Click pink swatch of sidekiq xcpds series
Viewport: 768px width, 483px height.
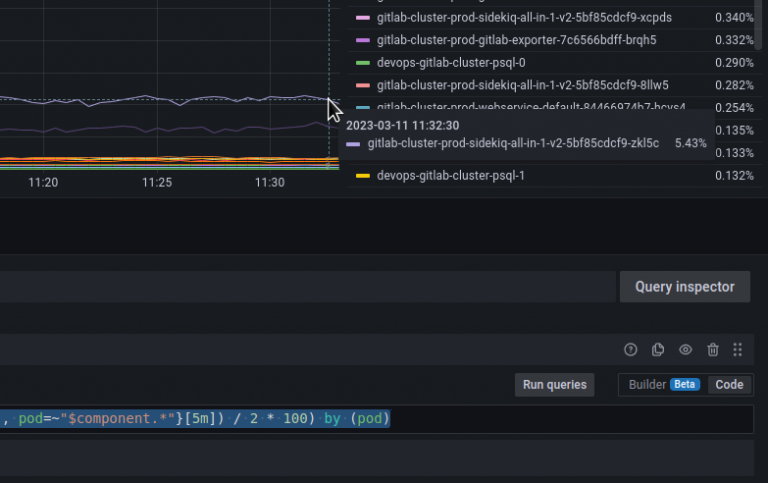[363, 18]
